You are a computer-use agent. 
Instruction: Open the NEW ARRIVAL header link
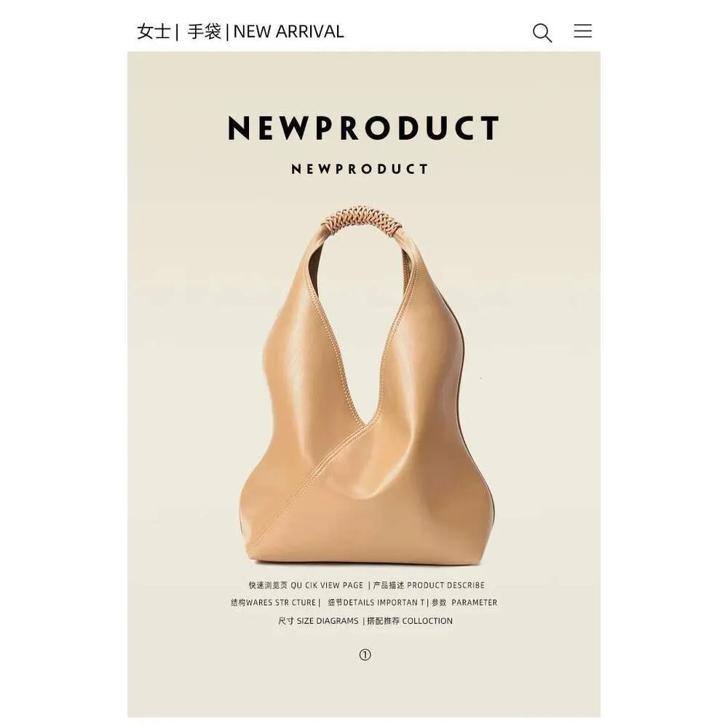[288, 31]
